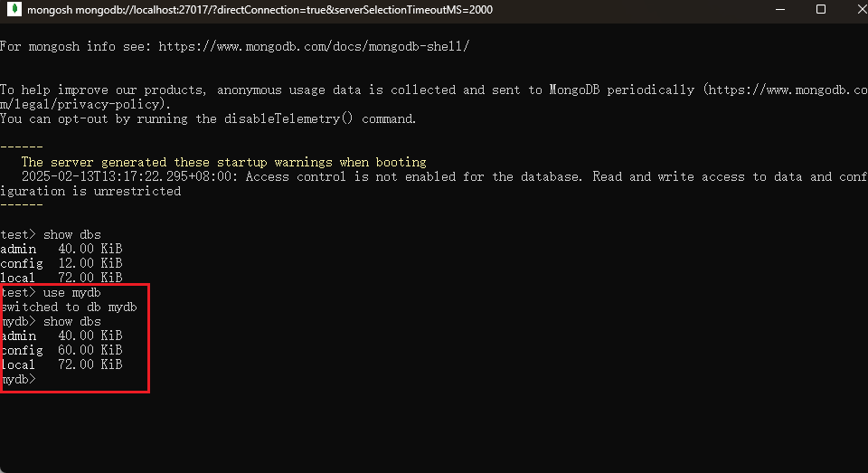Click the mongosh leaf icon in title bar
This screenshot has width=868, height=473.
[13, 10]
